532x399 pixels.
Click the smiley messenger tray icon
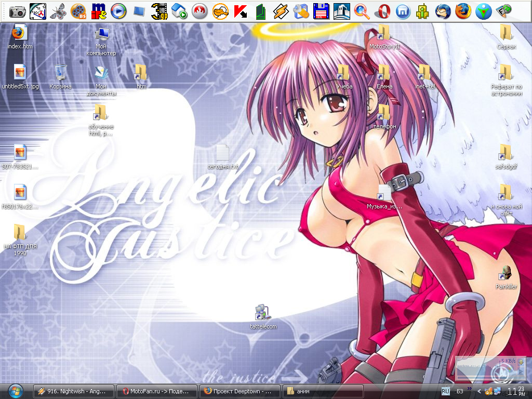[488, 392]
